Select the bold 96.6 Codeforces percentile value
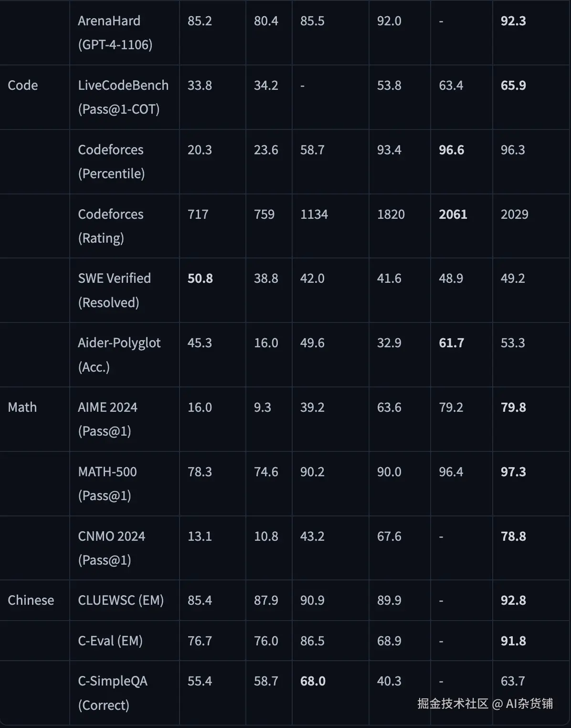This screenshot has height=728, width=571. [x=451, y=150]
